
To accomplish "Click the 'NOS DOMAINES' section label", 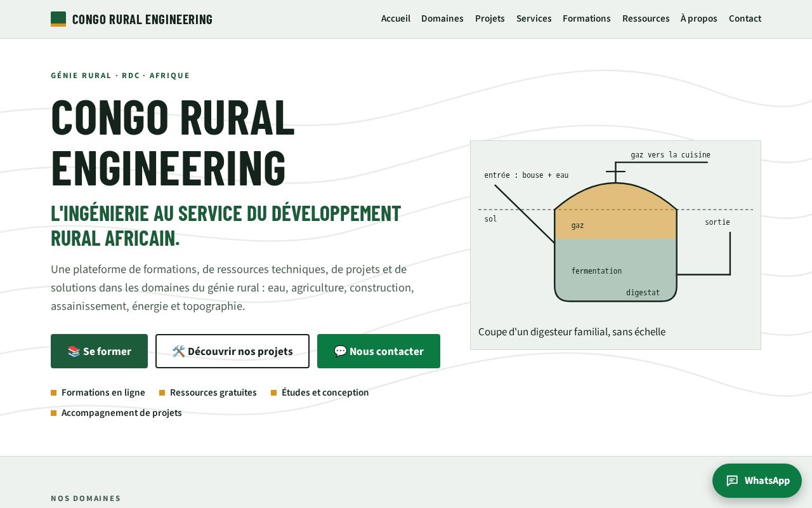I will pos(86,498).
